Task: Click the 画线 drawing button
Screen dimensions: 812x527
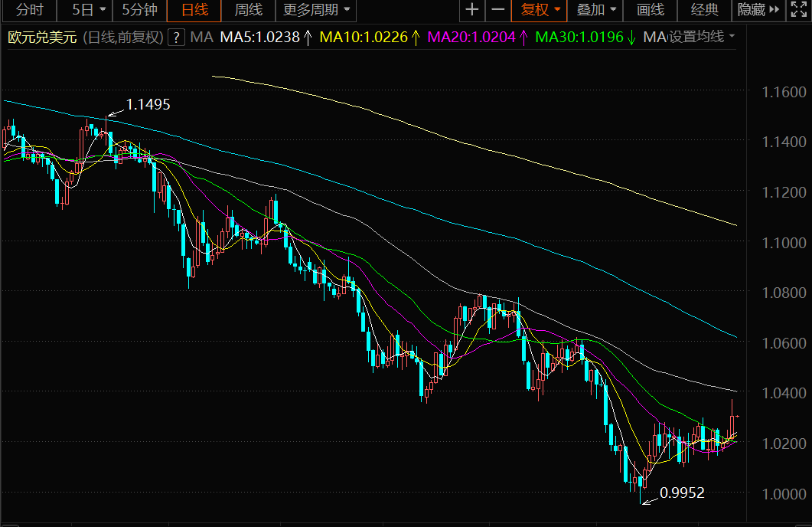Action: [651, 10]
